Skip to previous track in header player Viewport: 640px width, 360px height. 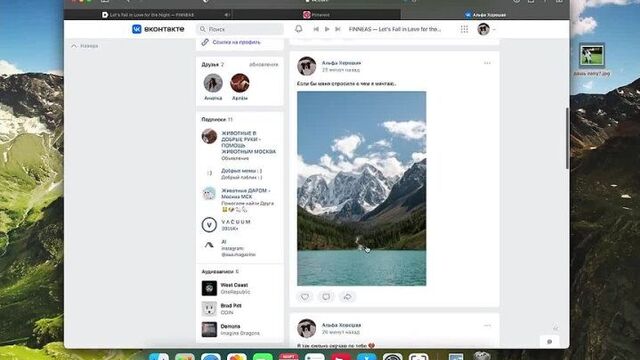coord(316,29)
